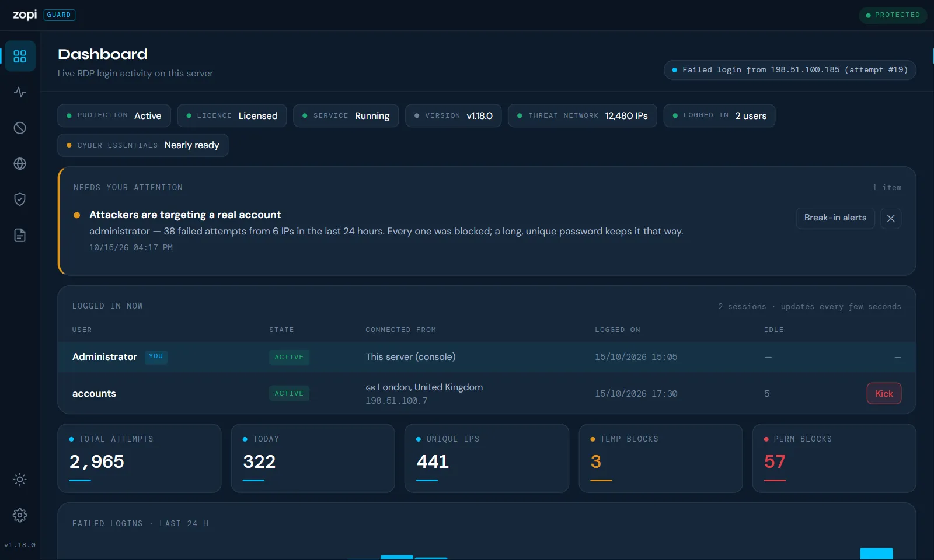Click the Version v1.18.0 chip

click(453, 116)
